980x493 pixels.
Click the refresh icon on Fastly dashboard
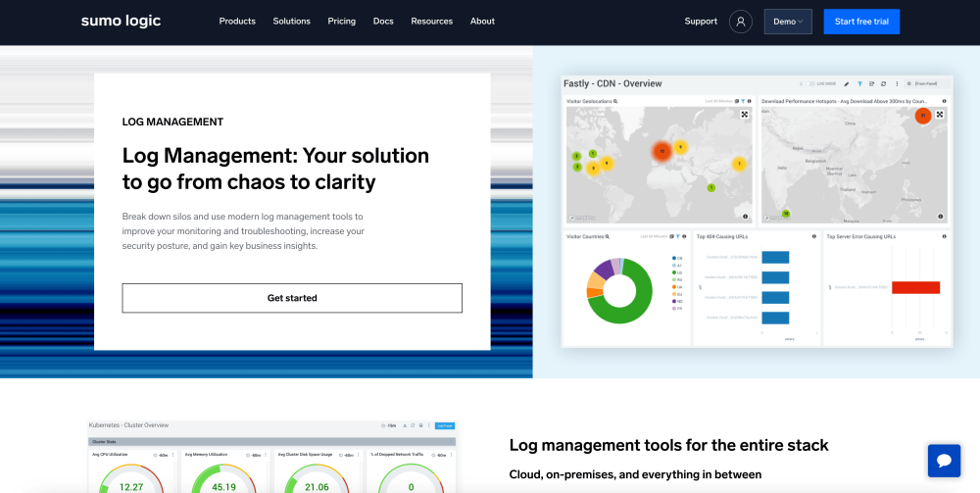pyautogui.click(x=883, y=84)
